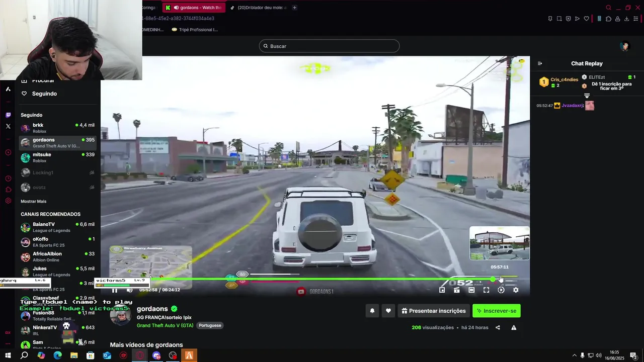Image resolution: width=644 pixels, height=362 pixels.
Task: Expand the chat leaderboard chevron
Action: pos(587,96)
